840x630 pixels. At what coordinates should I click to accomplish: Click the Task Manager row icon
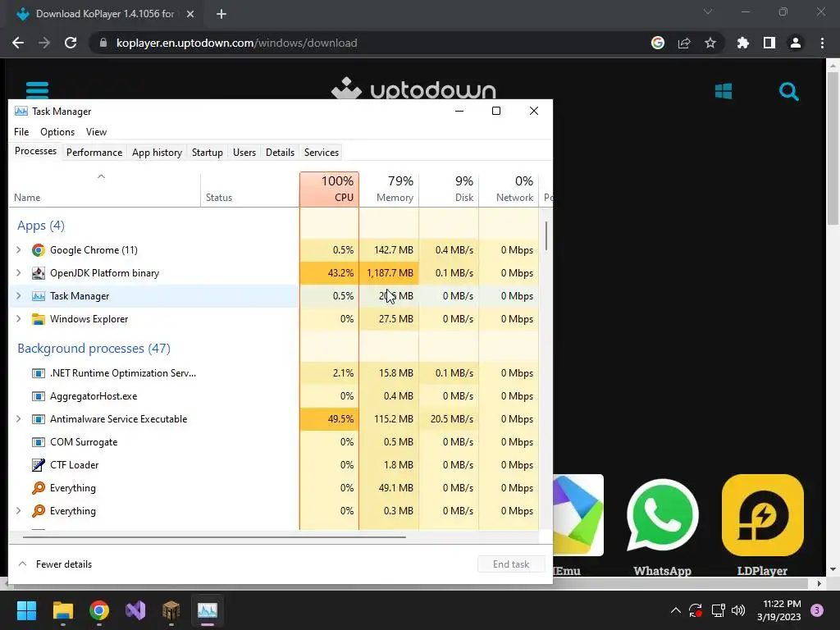(x=38, y=296)
